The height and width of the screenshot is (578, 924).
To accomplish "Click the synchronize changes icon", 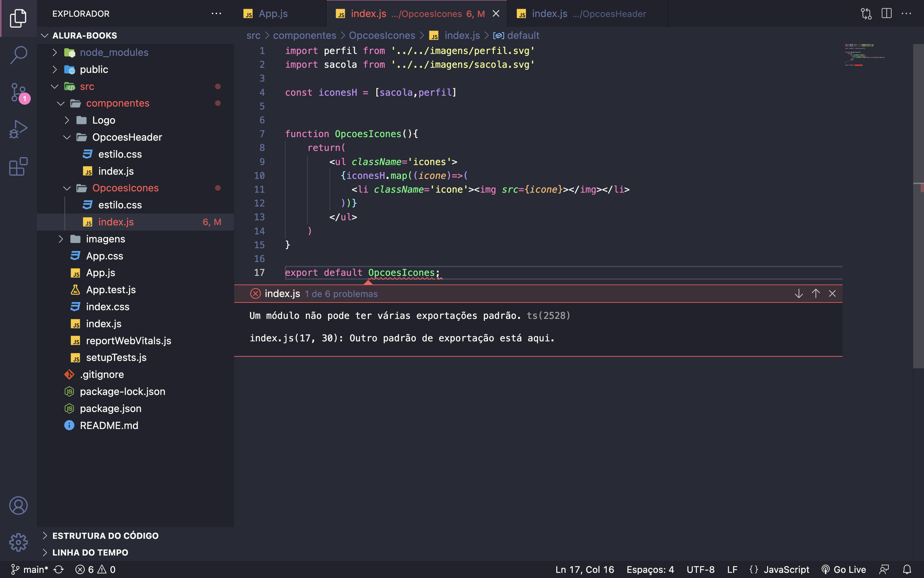I will [x=58, y=570].
